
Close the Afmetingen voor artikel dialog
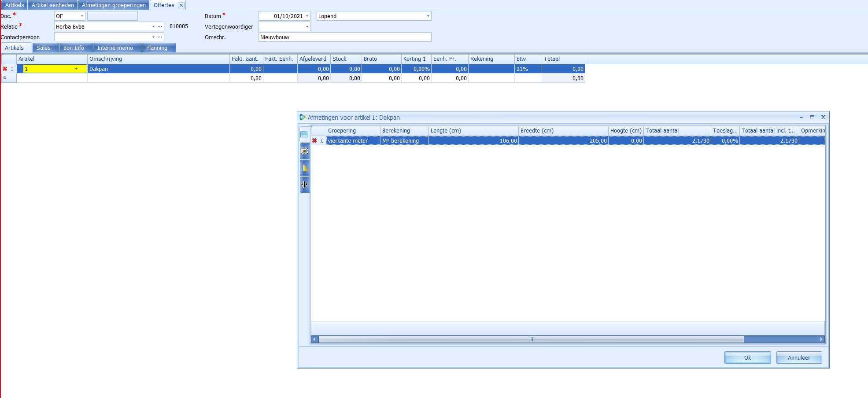pyautogui.click(x=823, y=117)
